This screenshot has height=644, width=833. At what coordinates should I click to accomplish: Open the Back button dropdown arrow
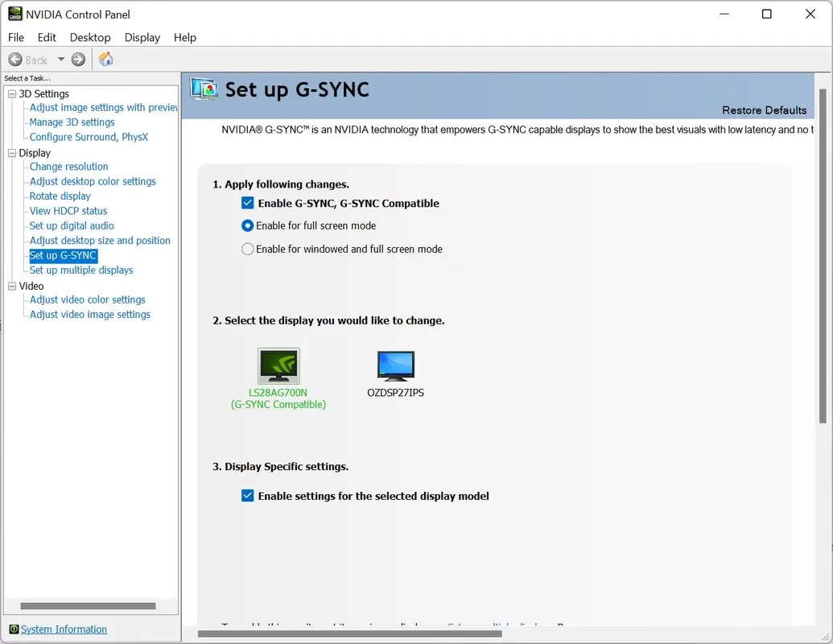[60, 59]
